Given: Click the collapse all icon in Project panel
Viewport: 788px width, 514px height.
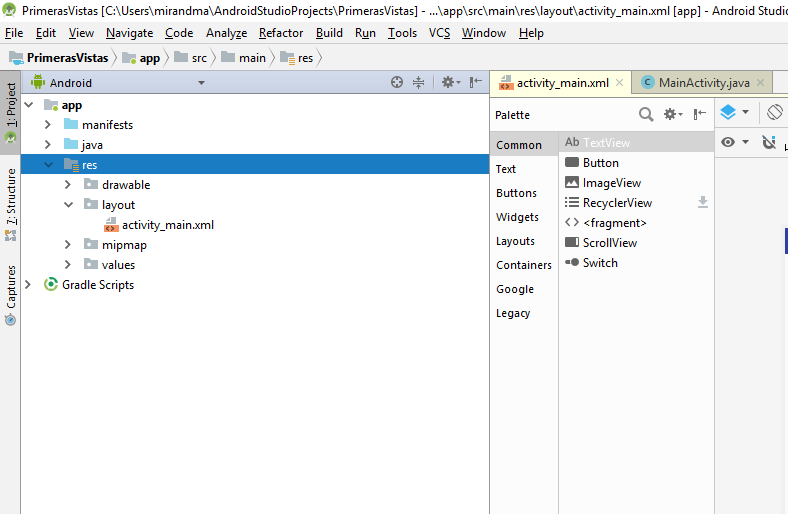Looking at the screenshot, I should click(x=419, y=83).
